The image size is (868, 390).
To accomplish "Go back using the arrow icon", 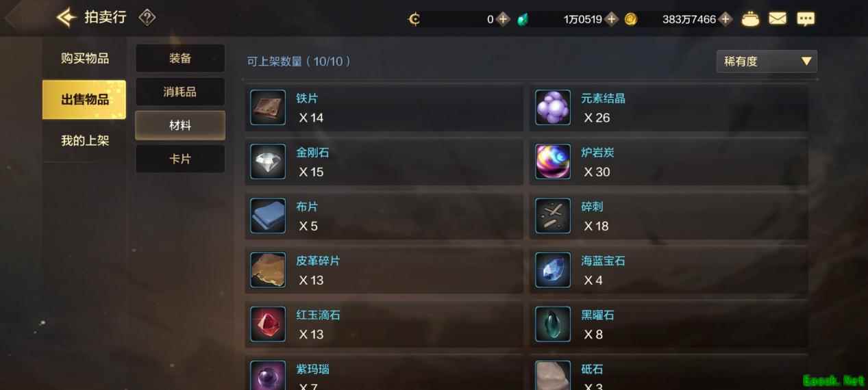I will point(66,18).
